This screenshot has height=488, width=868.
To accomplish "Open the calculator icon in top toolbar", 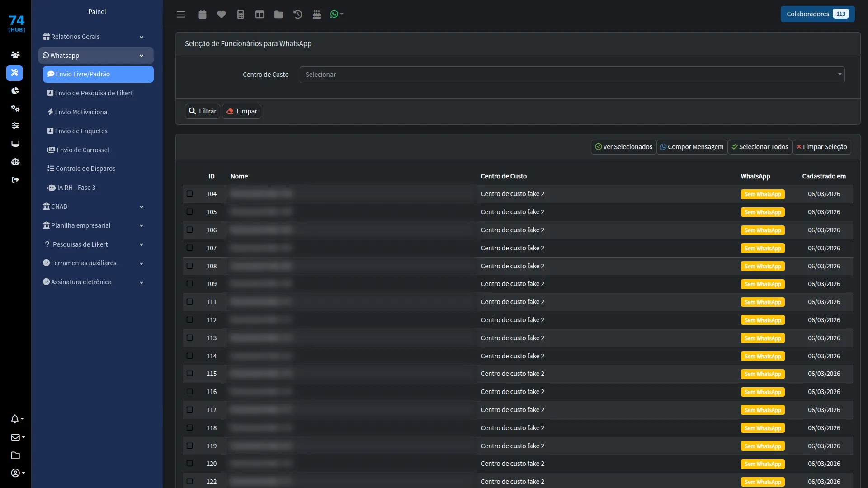I will coord(241,14).
